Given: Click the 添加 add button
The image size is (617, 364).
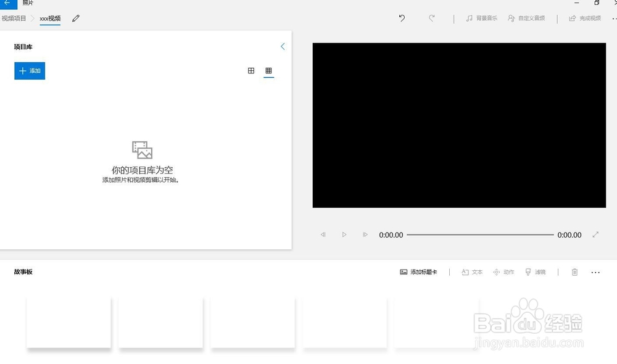Looking at the screenshot, I should [x=29, y=70].
